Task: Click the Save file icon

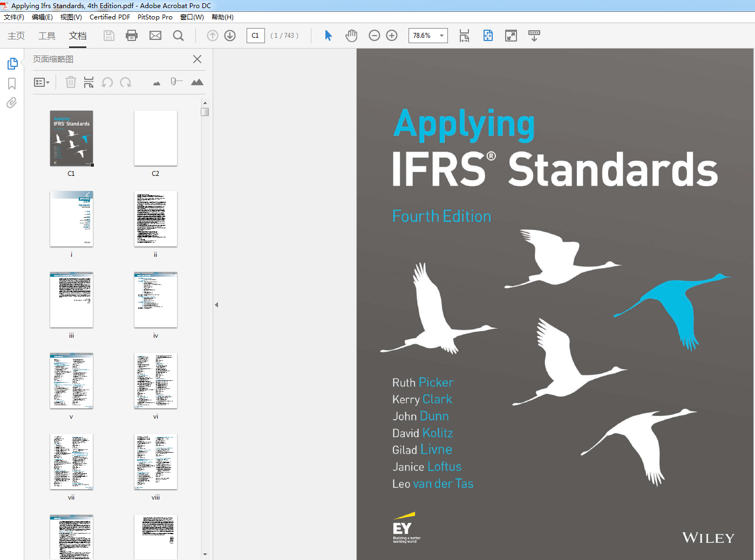Action: point(109,36)
